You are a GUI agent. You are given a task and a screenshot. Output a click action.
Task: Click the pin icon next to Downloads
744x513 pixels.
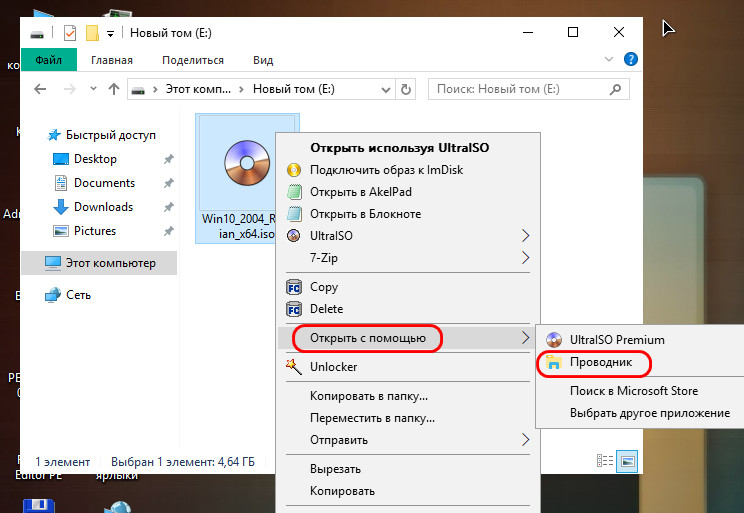tap(168, 207)
